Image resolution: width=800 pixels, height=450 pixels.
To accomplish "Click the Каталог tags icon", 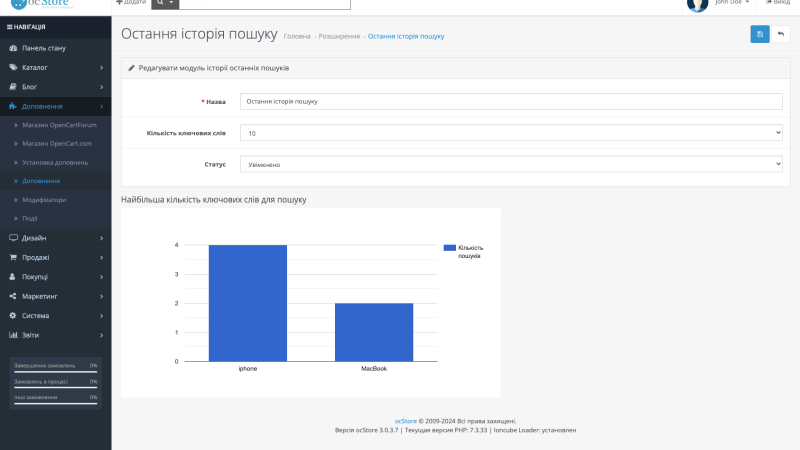I will [x=13, y=67].
